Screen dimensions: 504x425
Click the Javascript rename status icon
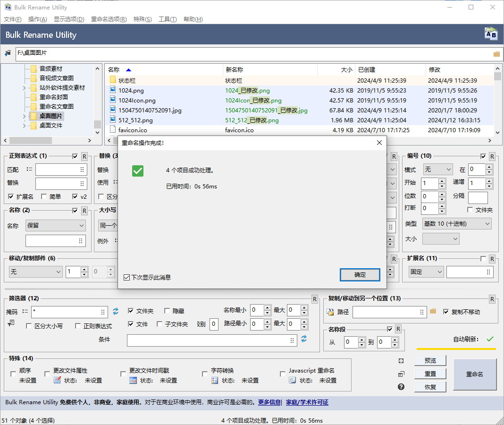[x=293, y=380]
